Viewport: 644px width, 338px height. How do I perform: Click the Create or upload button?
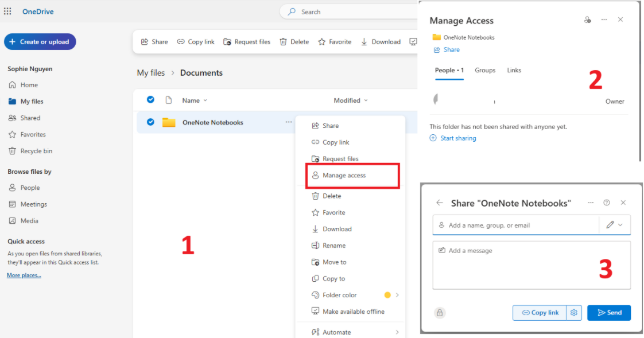[x=40, y=41]
